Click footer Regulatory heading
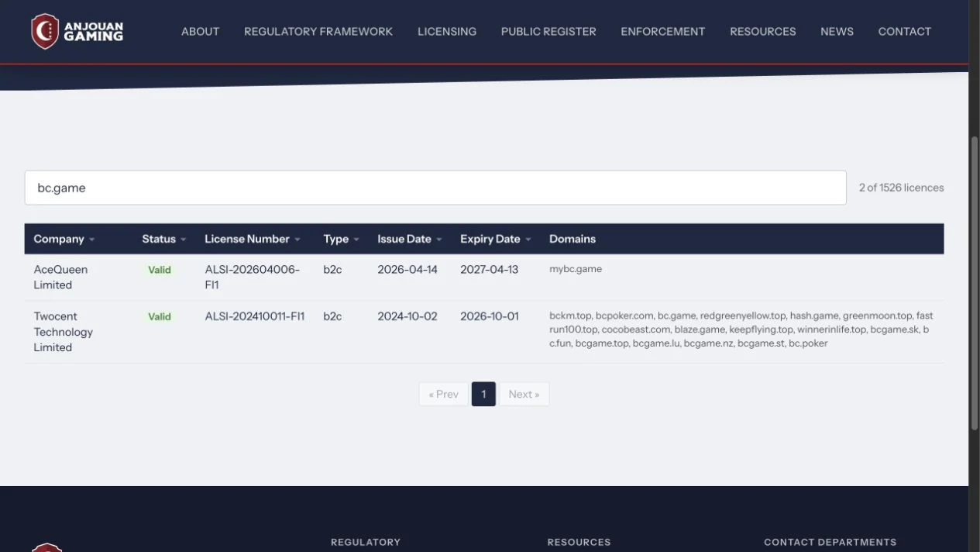Viewport: 980px width, 552px height. click(366, 543)
